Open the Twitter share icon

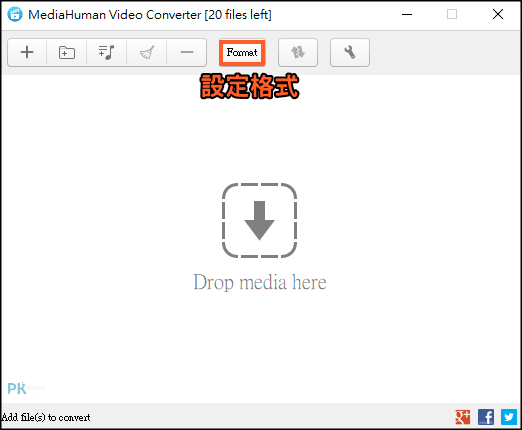tap(509, 417)
